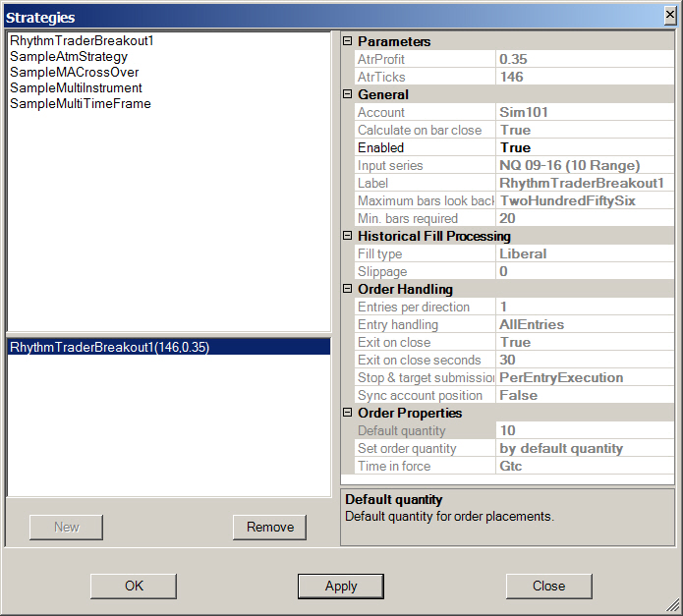The height and width of the screenshot is (616, 683).
Task: Select the Time in force label
Action: point(425,466)
